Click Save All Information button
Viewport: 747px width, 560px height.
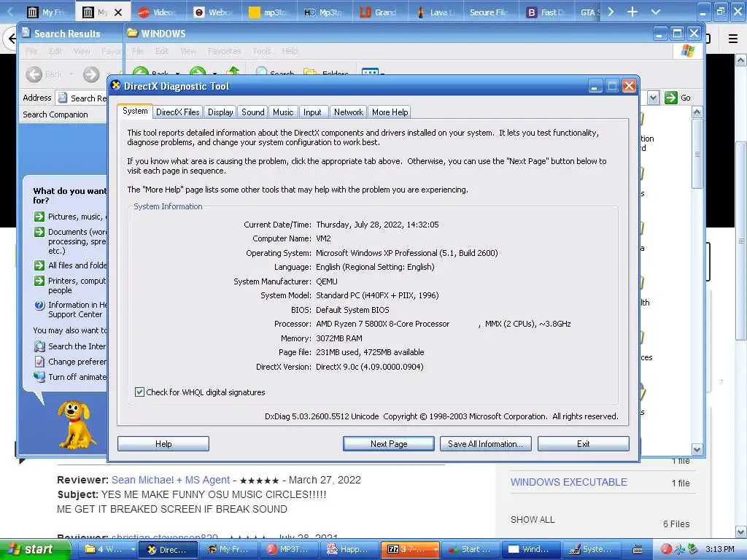(x=485, y=444)
